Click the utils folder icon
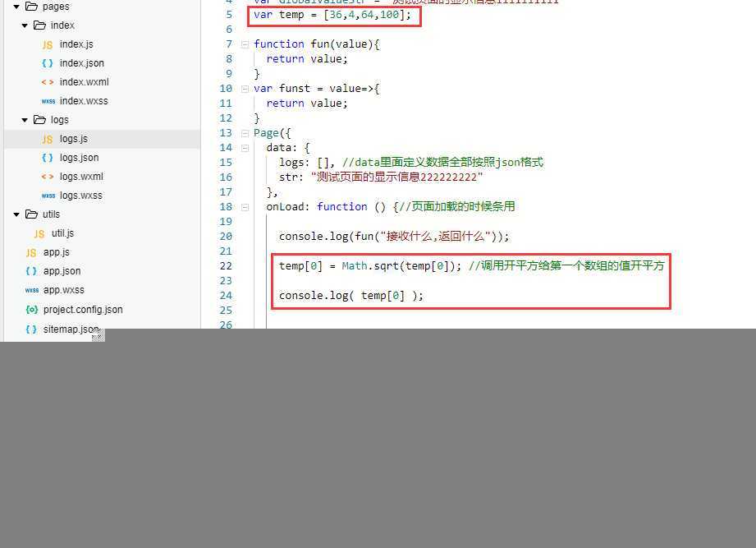Viewport: 756px width, 548px height. tap(31, 214)
